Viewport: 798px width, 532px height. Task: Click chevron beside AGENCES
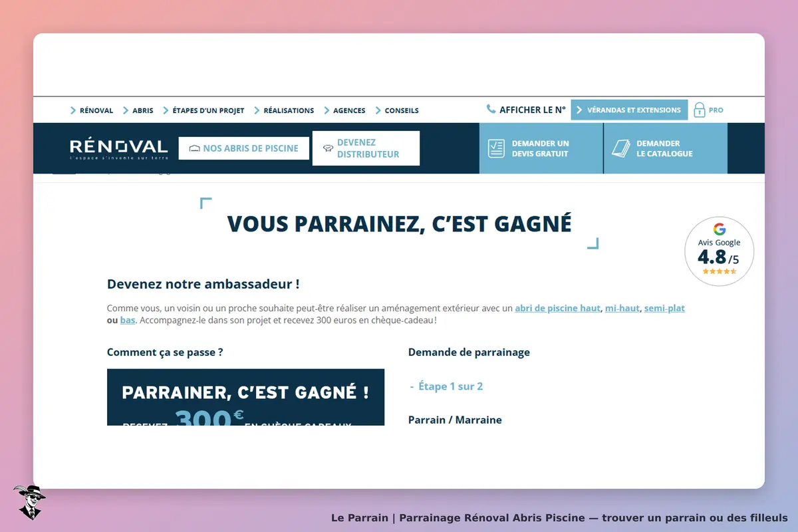pos(327,110)
